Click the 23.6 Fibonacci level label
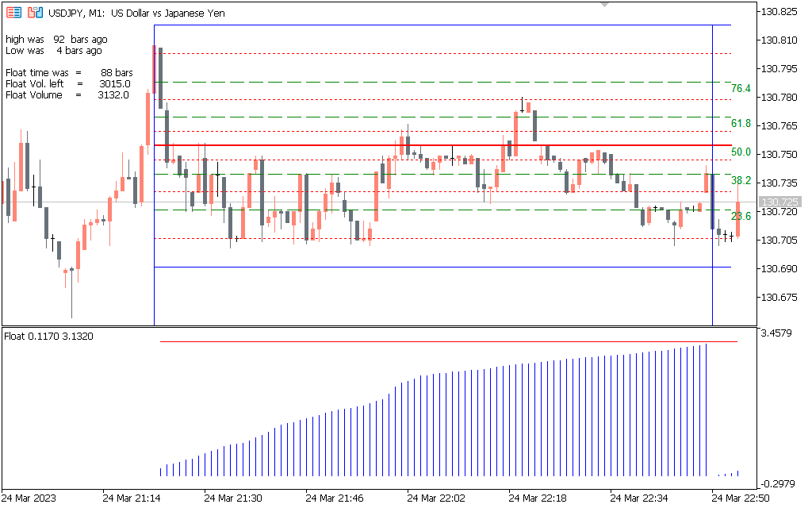Screen dimensions: 812x508 741,216
